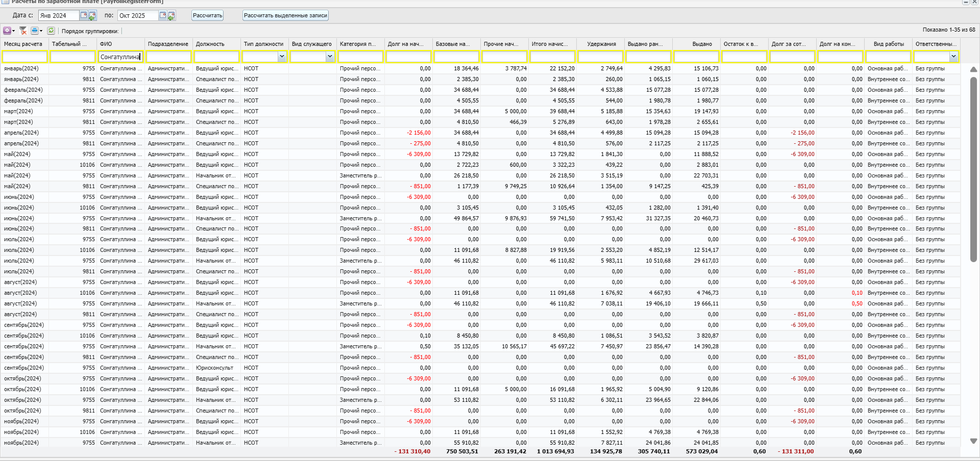Viewport: 980px width, 461px height.
Task: Sort by the Месяц расчета column header
Action: 23,44
